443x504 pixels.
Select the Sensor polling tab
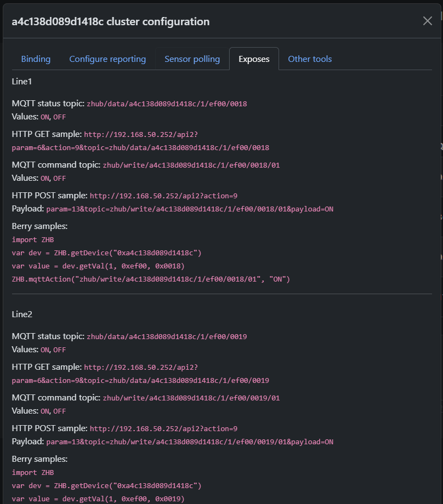[192, 59]
